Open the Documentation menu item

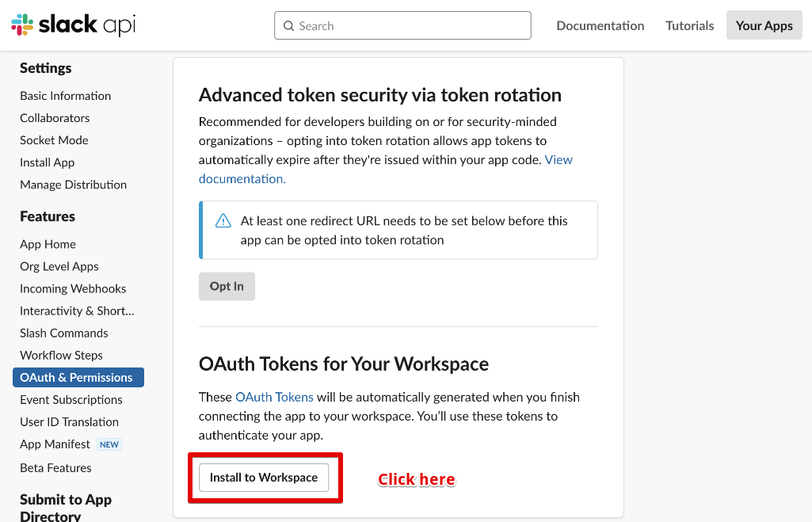pos(600,25)
